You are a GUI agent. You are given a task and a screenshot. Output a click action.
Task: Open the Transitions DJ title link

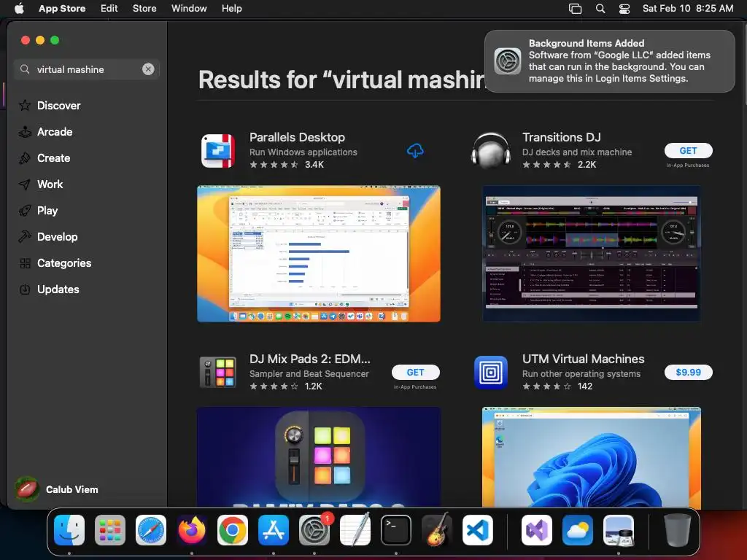tap(561, 137)
